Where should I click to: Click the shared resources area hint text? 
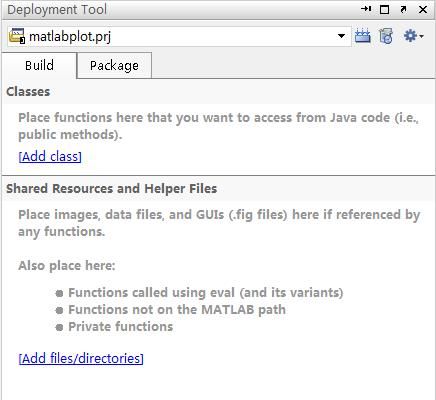(219, 223)
